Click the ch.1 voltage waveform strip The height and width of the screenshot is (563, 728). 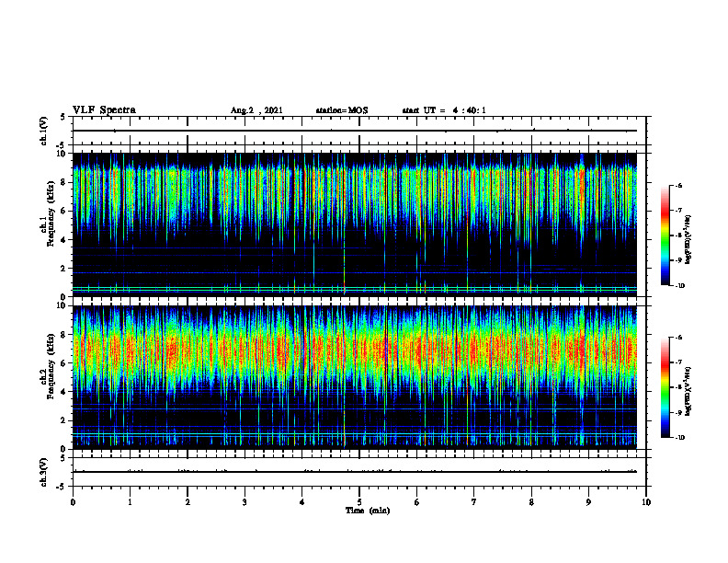pyautogui.click(x=359, y=131)
